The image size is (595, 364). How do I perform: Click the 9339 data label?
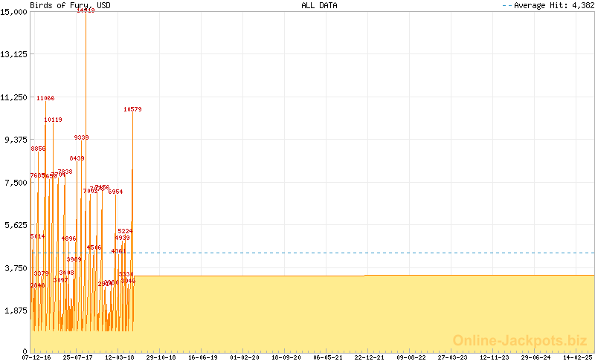click(82, 137)
